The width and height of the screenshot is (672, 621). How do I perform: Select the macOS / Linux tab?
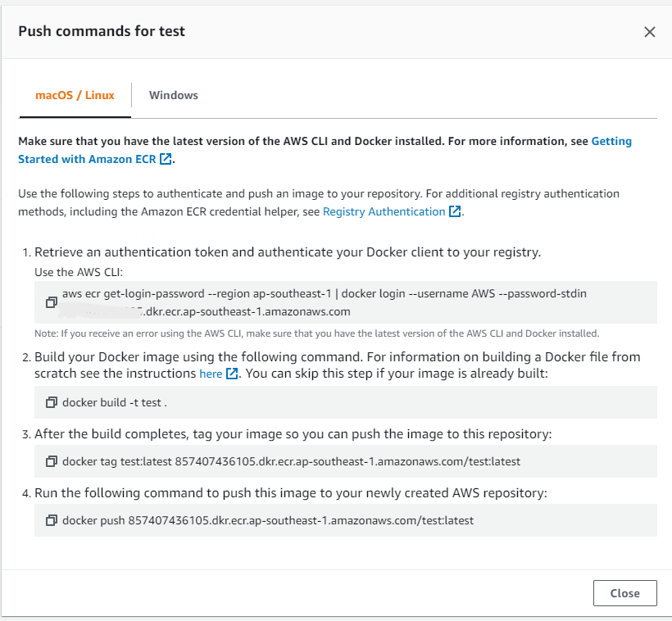pos(75,95)
